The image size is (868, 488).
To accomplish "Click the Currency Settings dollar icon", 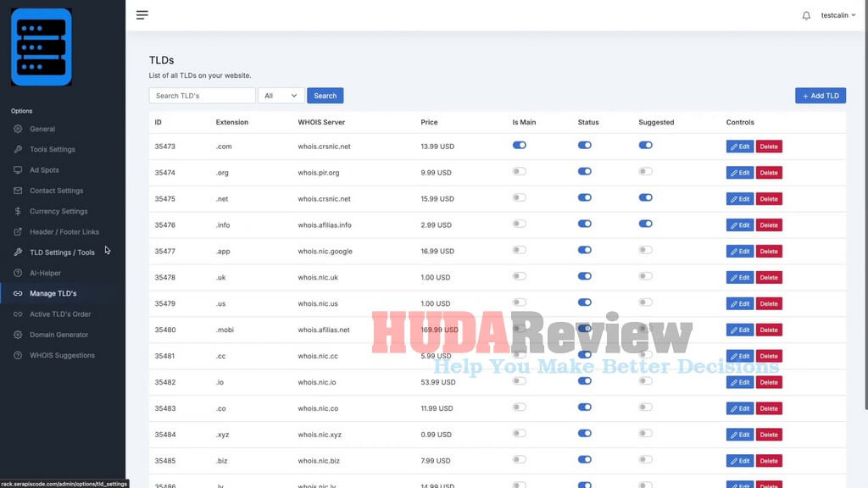I will pyautogui.click(x=18, y=211).
